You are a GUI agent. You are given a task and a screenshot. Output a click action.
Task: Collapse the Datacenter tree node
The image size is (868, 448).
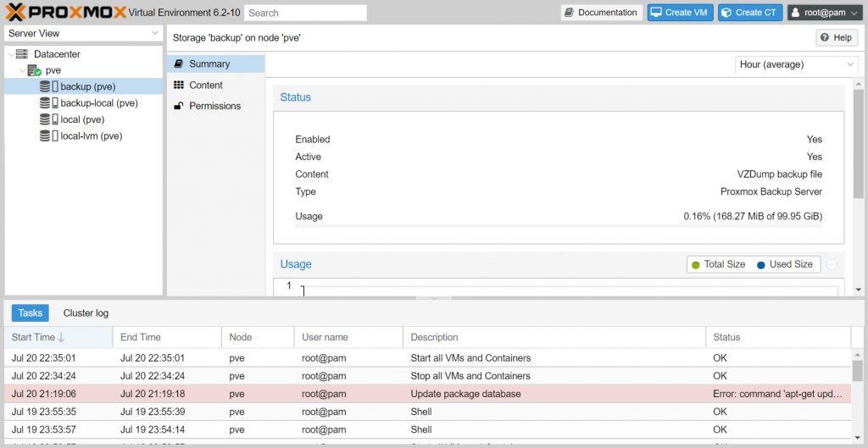pos(10,54)
